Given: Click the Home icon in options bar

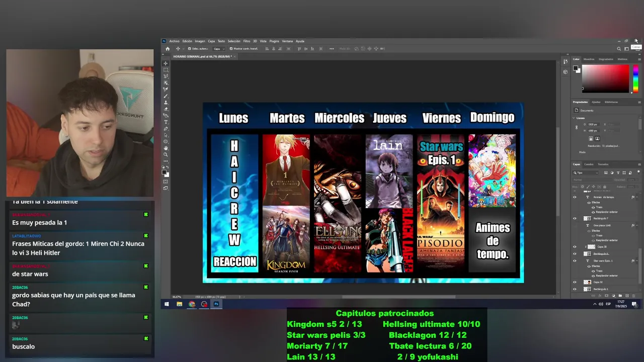Looking at the screenshot, I should (x=168, y=49).
